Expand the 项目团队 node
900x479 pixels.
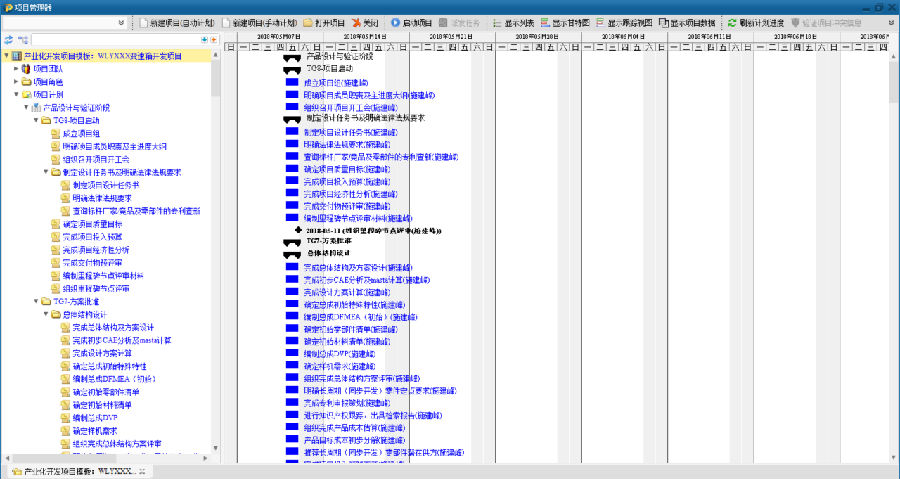tap(16, 69)
